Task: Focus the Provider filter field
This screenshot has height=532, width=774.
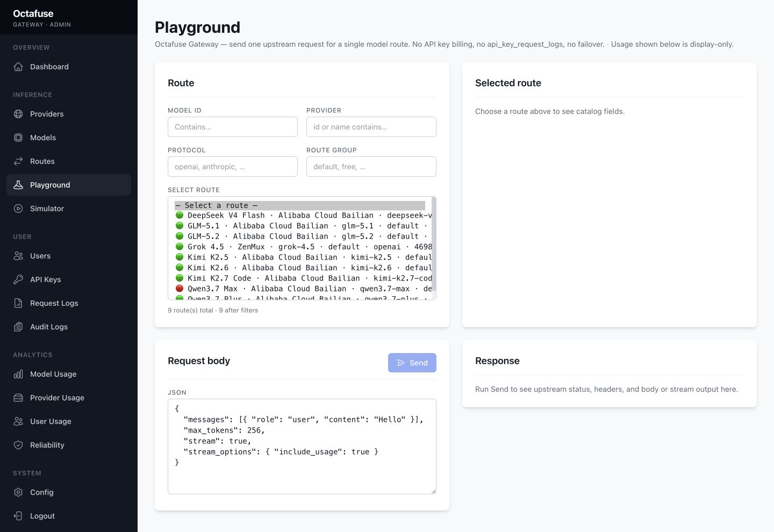Action: (x=371, y=127)
